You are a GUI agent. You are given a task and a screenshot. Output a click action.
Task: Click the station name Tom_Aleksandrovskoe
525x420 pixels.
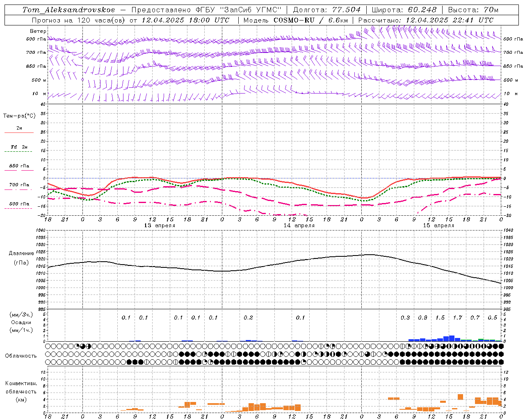click(68, 10)
